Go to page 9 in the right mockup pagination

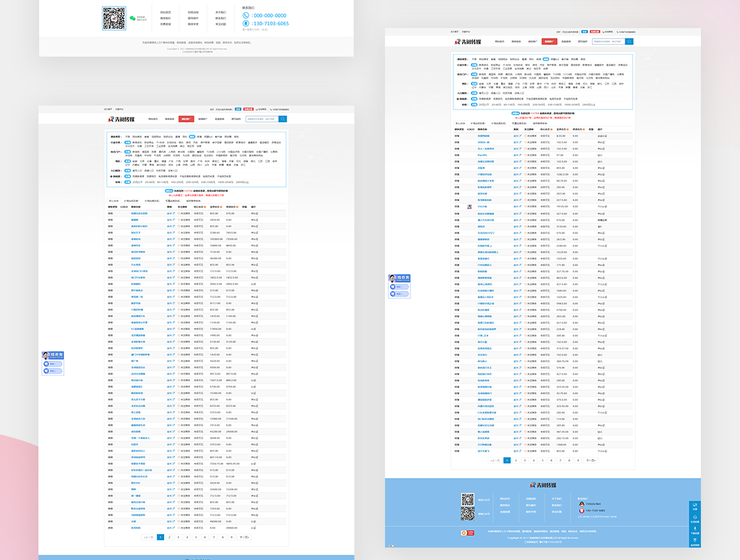point(578,460)
